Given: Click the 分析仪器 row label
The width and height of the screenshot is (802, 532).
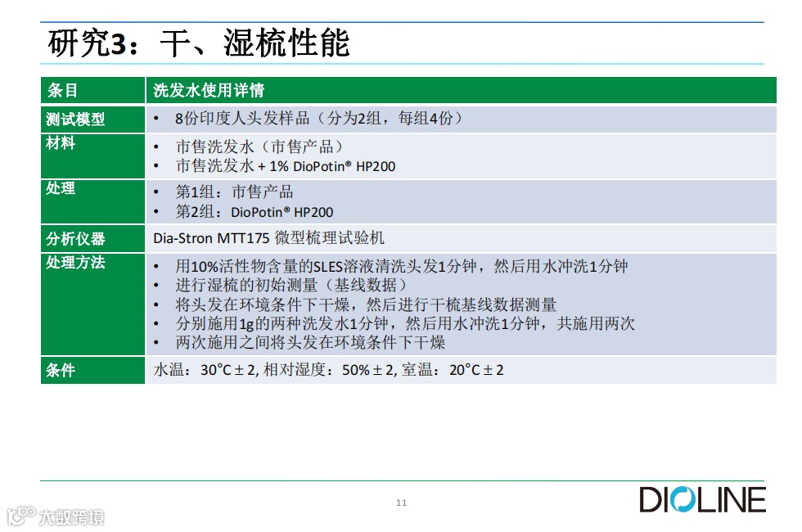Looking at the screenshot, I should 75,238.
